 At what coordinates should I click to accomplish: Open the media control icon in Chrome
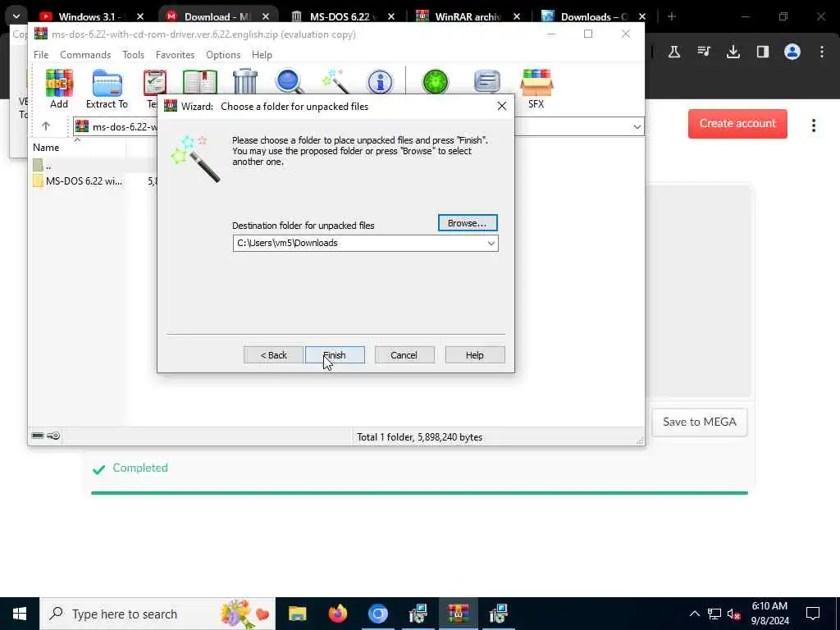point(704,52)
